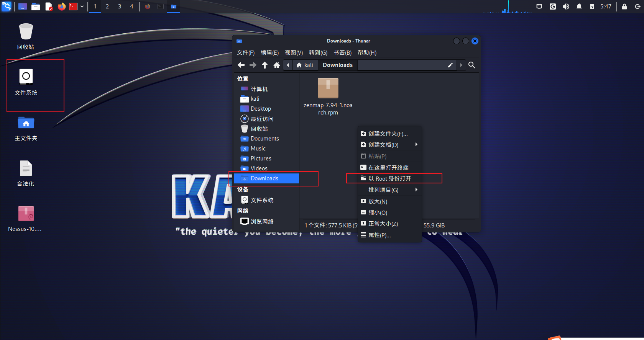Launch terminal from the top panel
644x340 pixels.
pos(73,7)
